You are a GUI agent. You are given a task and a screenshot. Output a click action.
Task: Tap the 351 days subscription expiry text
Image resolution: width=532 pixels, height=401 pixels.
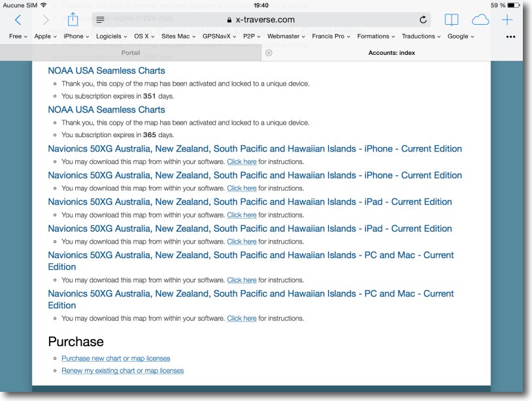click(x=118, y=96)
